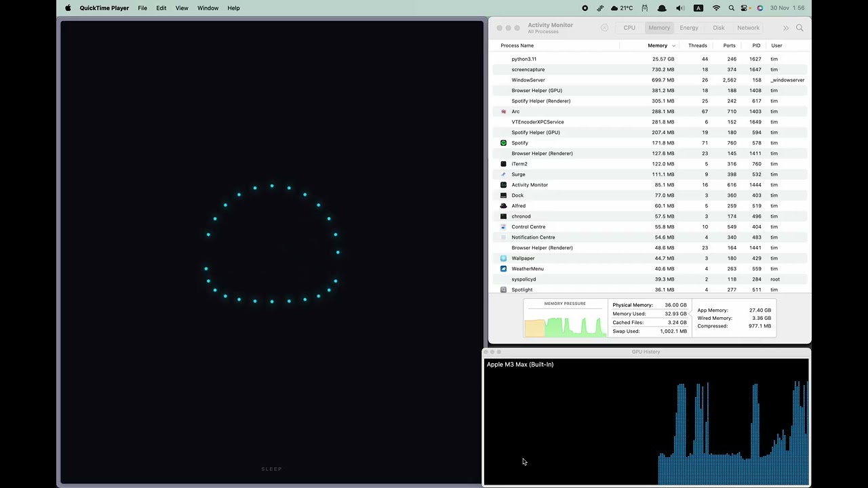The height and width of the screenshot is (488, 868).
Task: Select the Browser Helper (GPU) row
Action: [650, 90]
